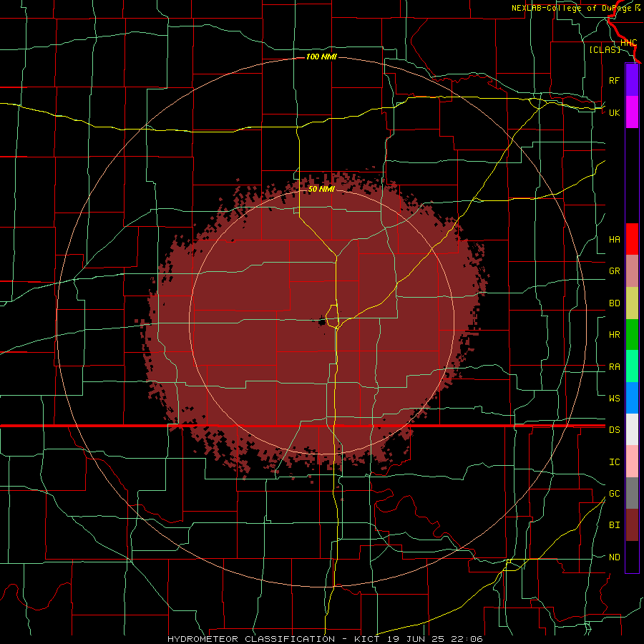
Task: Click the HHC product label
Action: point(628,43)
